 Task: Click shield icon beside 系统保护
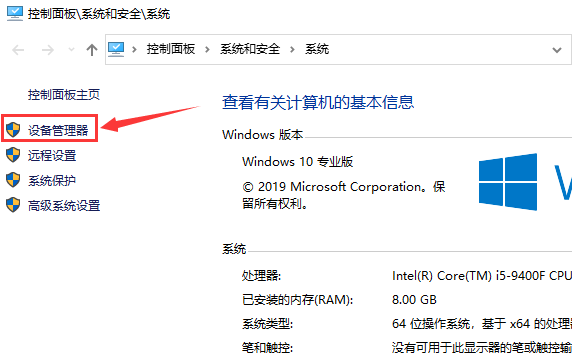tap(13, 180)
